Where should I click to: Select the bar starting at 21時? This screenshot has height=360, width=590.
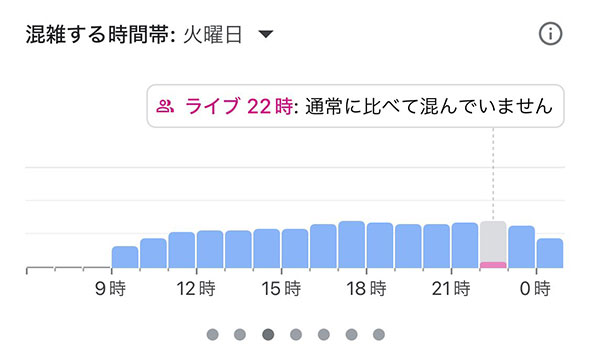465,246
